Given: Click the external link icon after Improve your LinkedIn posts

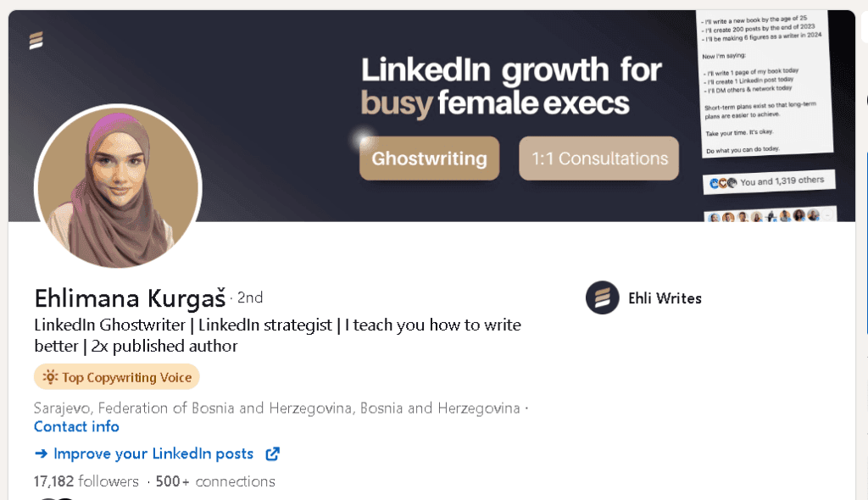Looking at the screenshot, I should click(x=272, y=454).
